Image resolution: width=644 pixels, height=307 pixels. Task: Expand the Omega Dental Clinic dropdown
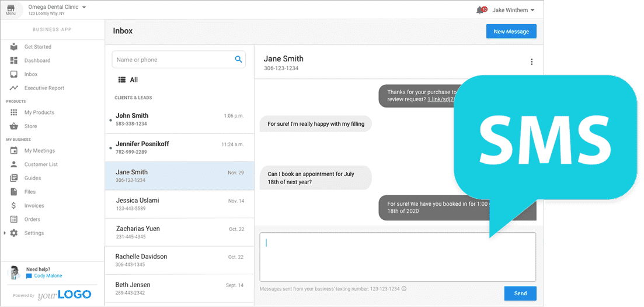click(84, 7)
